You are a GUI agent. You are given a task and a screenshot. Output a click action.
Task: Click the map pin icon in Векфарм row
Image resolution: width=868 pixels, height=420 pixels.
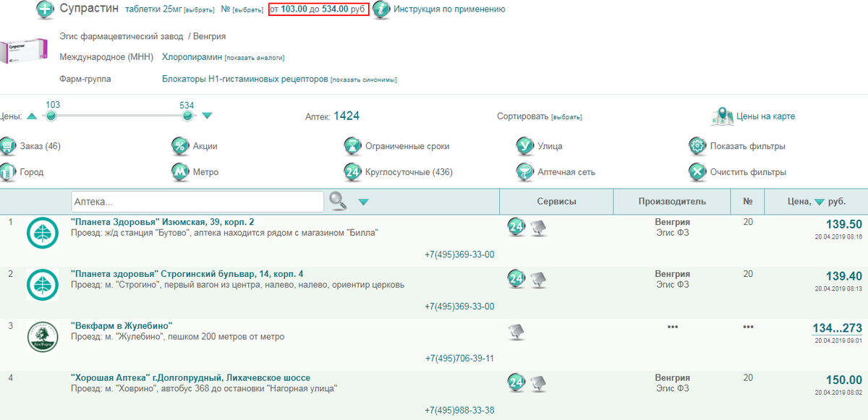click(x=516, y=331)
